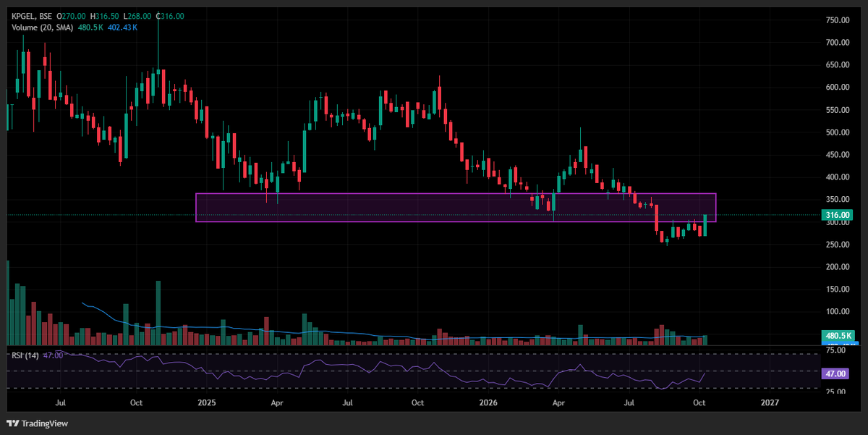The height and width of the screenshot is (435, 868).
Task: Click the 650.00 price axis label
Action: point(838,65)
